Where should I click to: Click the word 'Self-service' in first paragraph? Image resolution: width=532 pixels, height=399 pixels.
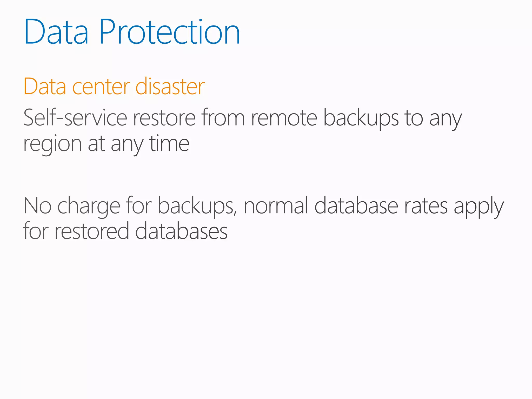click(x=75, y=118)
